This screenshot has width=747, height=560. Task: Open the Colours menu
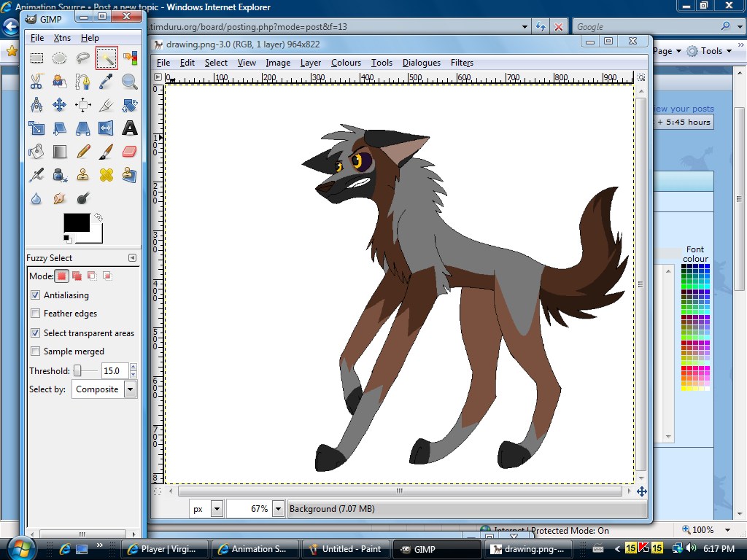coord(346,63)
